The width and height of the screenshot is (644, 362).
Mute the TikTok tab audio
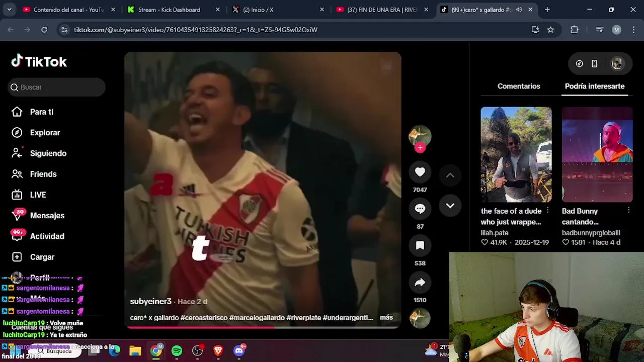pyautogui.click(x=519, y=10)
